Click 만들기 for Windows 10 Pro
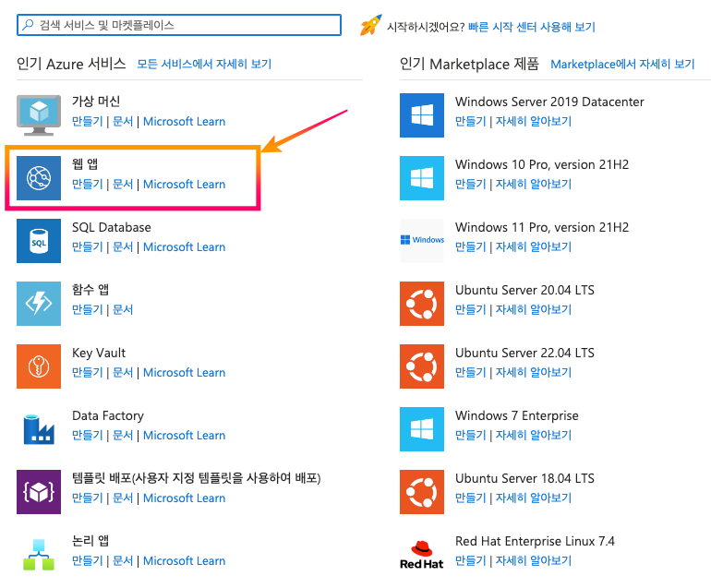The width and height of the screenshot is (711, 588). [471, 184]
